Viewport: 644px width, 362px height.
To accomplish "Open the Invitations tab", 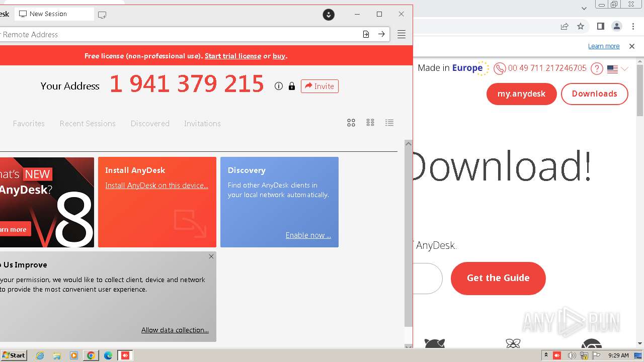I will click(x=202, y=123).
